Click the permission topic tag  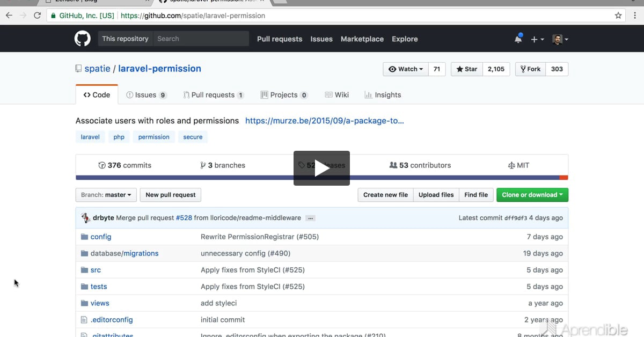point(153,137)
